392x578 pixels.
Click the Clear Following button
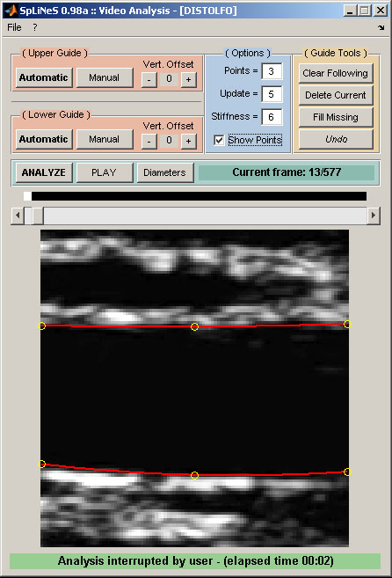click(x=336, y=73)
